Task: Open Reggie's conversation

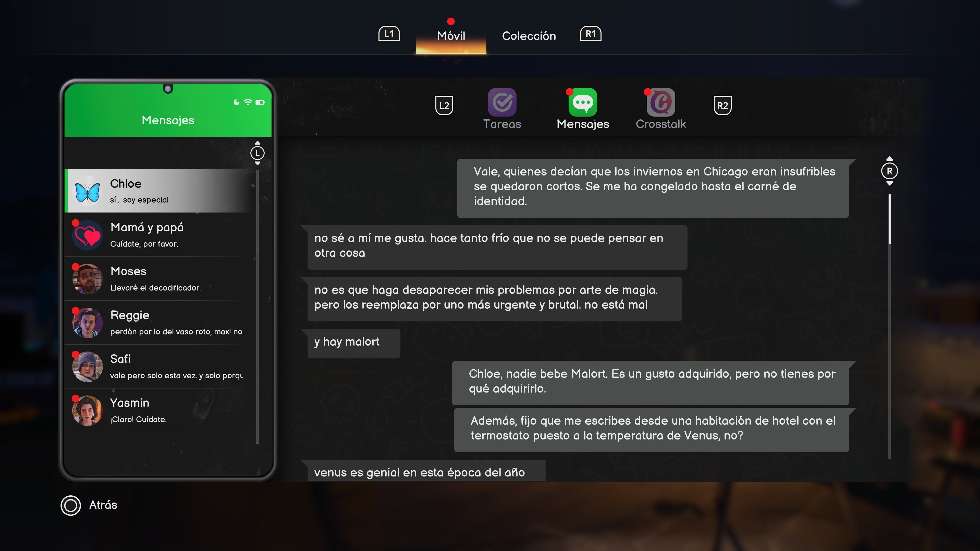Action: tap(160, 322)
